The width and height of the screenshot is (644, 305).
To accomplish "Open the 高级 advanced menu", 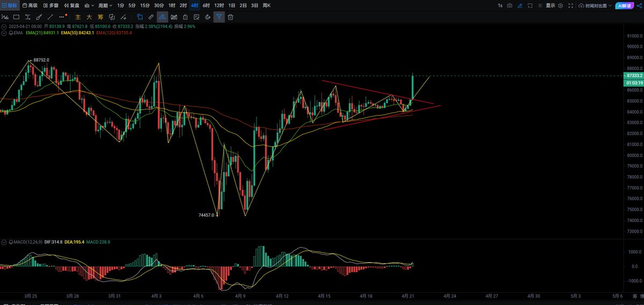I will click(30, 5).
